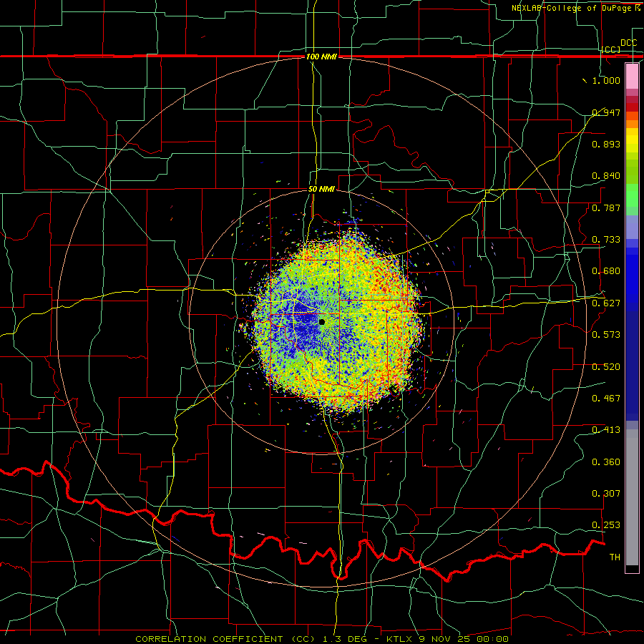Select the 0.787 scale value
The image size is (644, 644).
click(x=606, y=208)
